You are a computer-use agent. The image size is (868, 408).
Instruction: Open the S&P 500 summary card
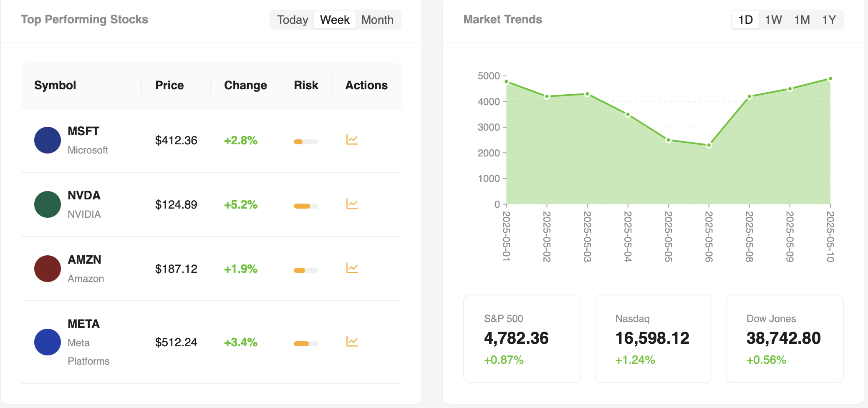point(522,339)
